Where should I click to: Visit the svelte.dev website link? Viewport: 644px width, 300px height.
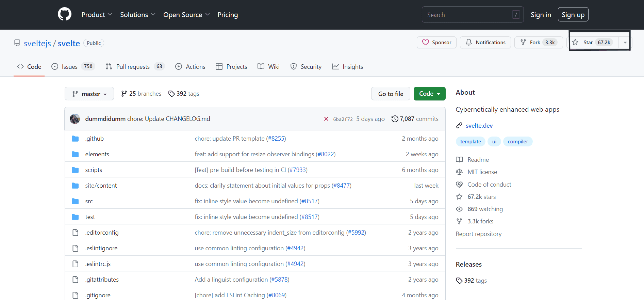click(479, 126)
